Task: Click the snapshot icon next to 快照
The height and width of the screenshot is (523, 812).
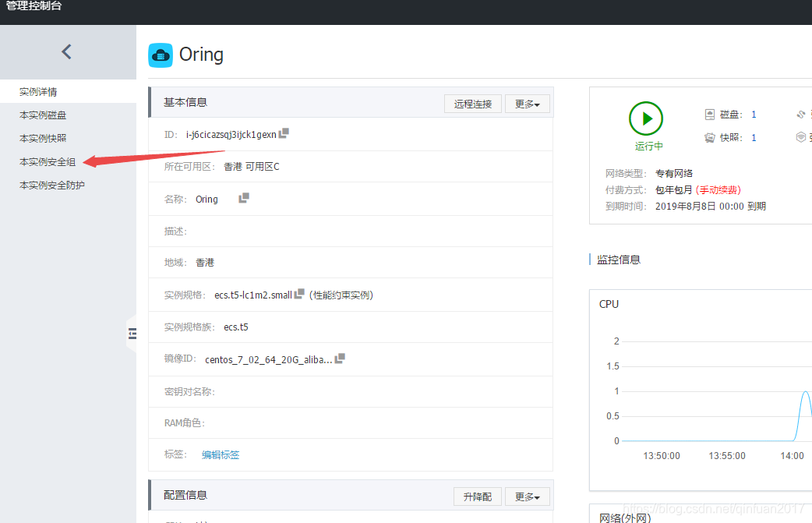Action: pos(710,138)
